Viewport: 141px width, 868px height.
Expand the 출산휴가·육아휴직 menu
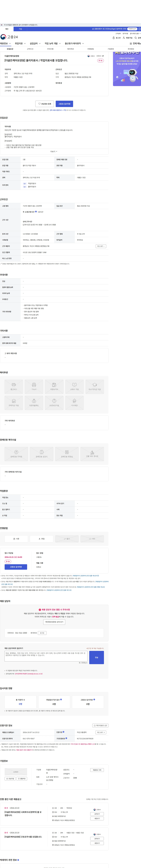74,43
